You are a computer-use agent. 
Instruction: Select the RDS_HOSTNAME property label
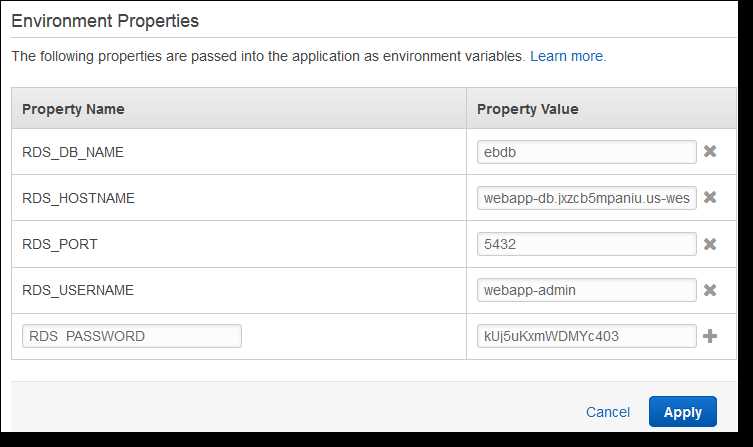[78, 198]
